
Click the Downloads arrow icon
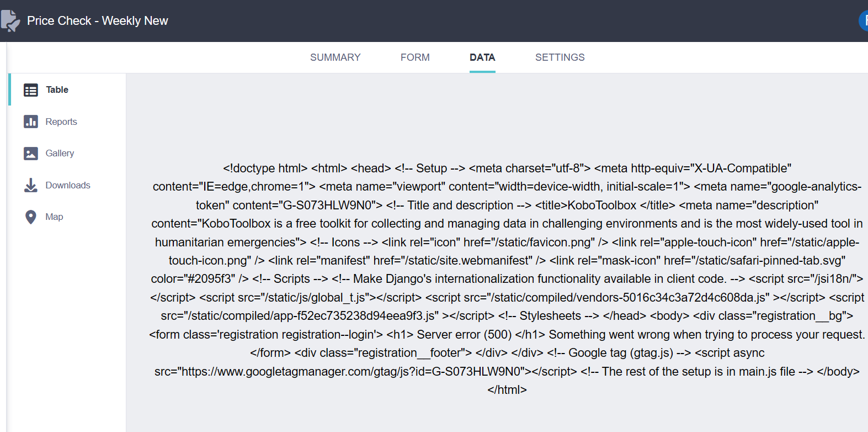tap(31, 185)
